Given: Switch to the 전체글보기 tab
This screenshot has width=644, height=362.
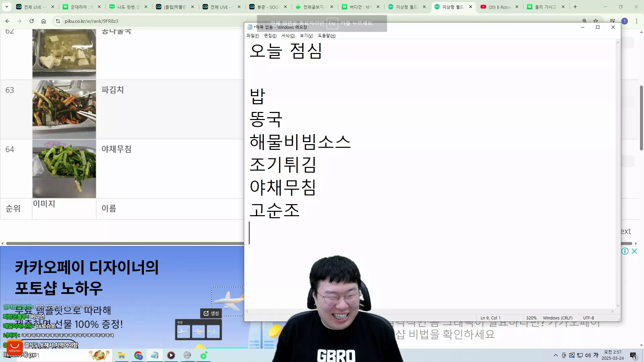Looking at the screenshot, I should (x=314, y=7).
